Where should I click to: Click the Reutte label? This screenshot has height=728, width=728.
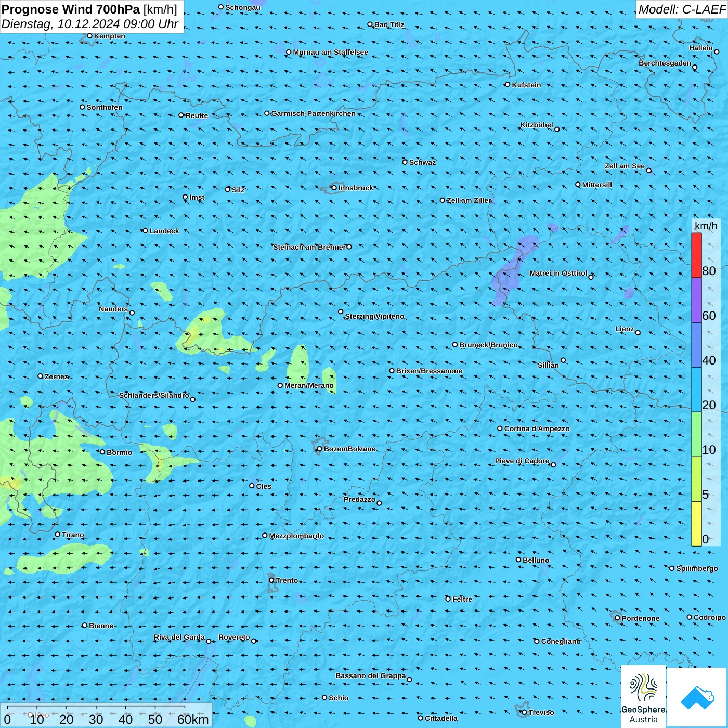[197, 115]
